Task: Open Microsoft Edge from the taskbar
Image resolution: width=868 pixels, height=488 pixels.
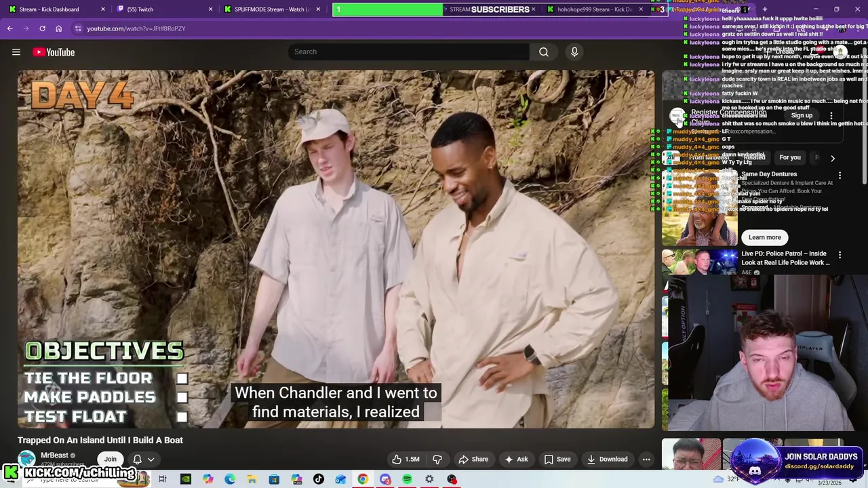Action: (230, 479)
